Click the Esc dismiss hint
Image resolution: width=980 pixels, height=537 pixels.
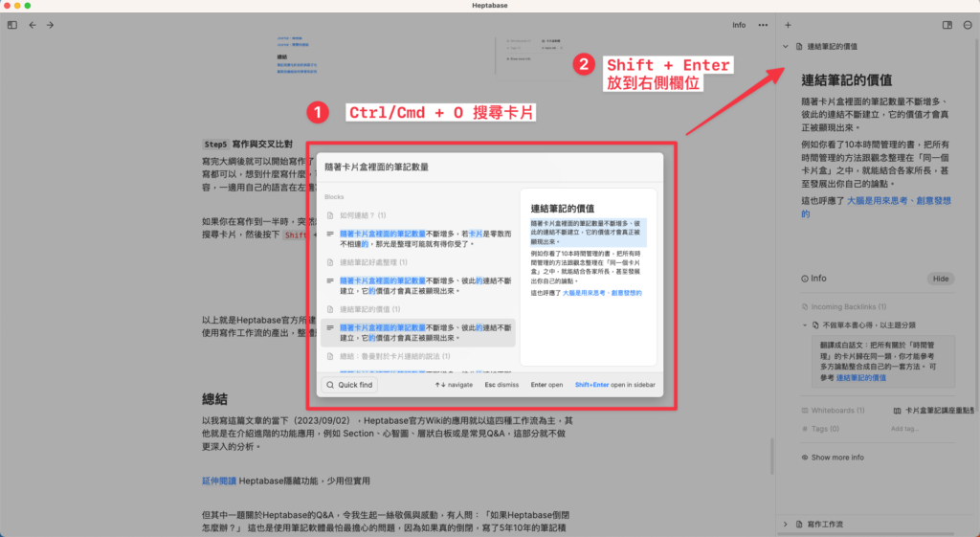coord(501,385)
